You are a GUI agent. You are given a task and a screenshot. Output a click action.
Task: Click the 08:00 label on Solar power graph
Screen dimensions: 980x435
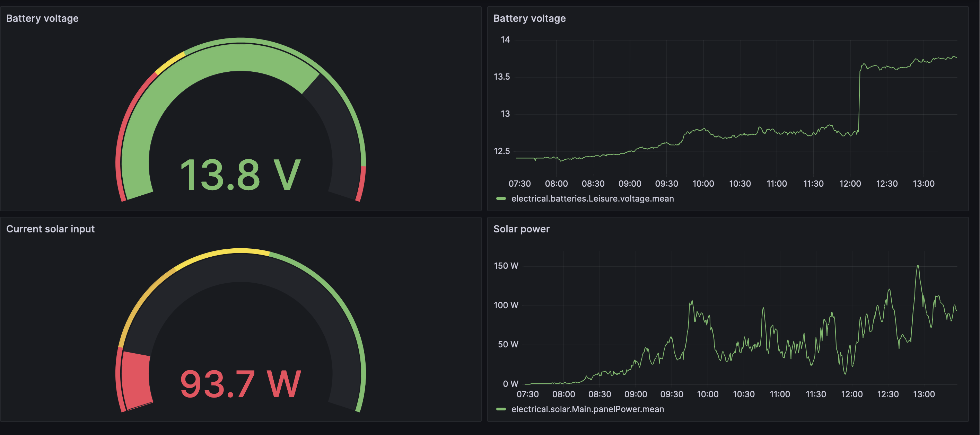(563, 394)
